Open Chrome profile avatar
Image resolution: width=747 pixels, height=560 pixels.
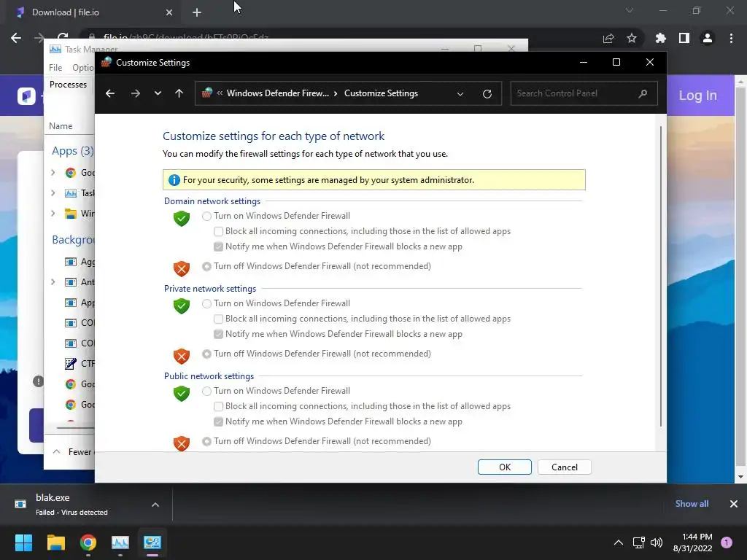tap(708, 38)
